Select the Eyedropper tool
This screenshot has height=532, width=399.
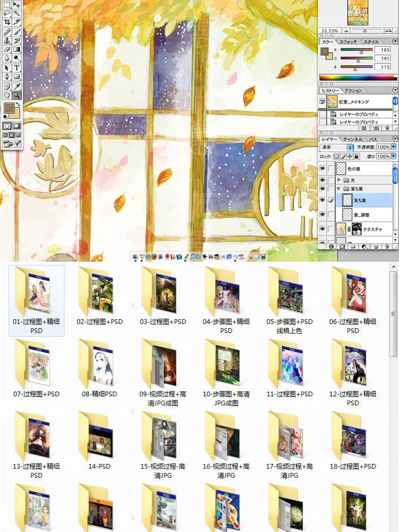coord(16,87)
